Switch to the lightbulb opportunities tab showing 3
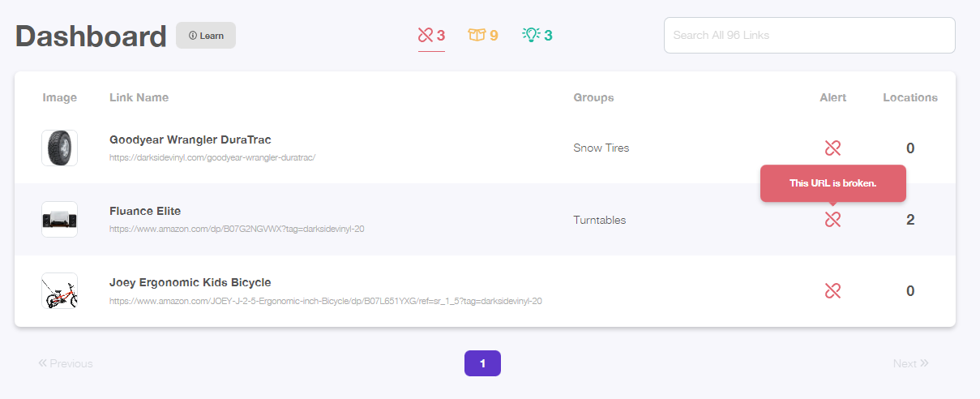980x399 pixels. tap(537, 35)
